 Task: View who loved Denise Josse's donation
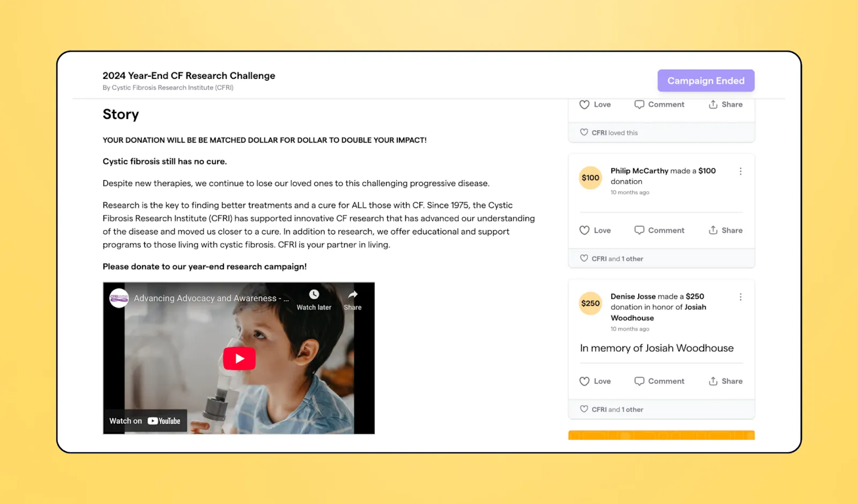[x=617, y=409]
